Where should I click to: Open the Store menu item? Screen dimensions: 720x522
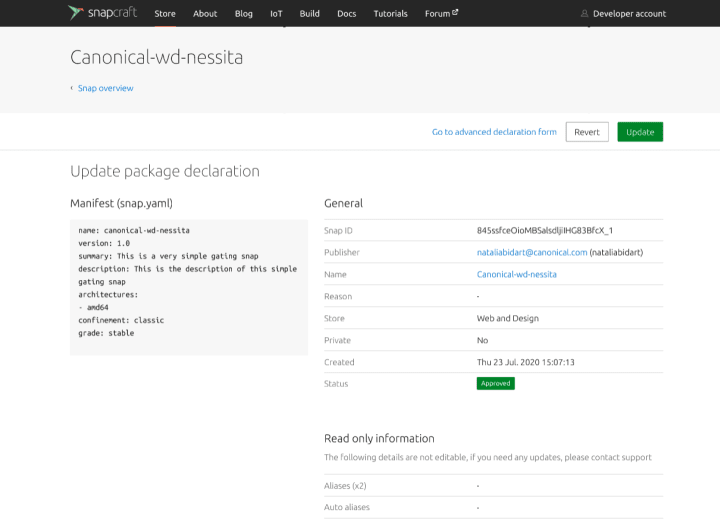[165, 14]
